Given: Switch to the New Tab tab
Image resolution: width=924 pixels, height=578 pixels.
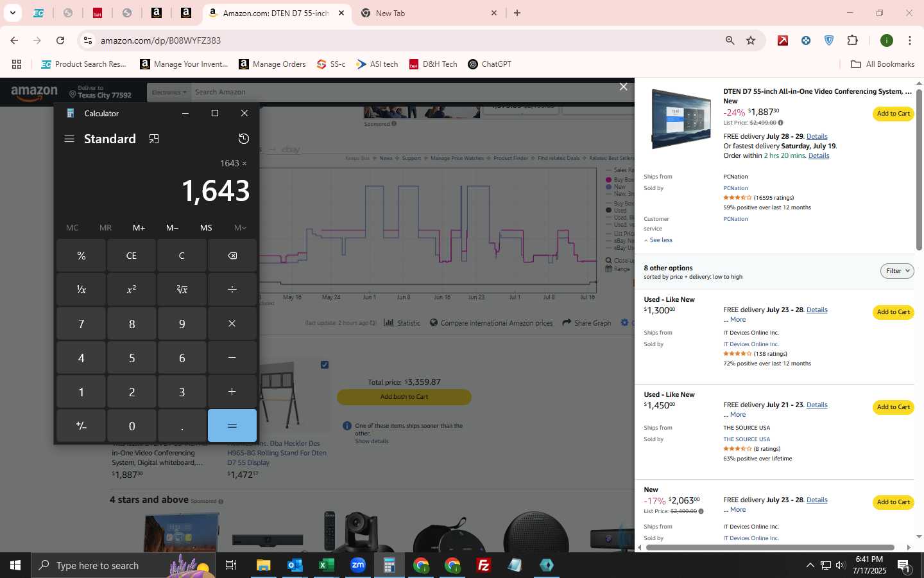Looking at the screenshot, I should tap(429, 13).
